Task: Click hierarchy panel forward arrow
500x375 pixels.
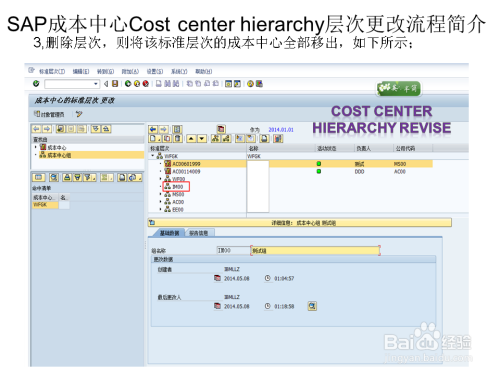Action: click(x=164, y=129)
